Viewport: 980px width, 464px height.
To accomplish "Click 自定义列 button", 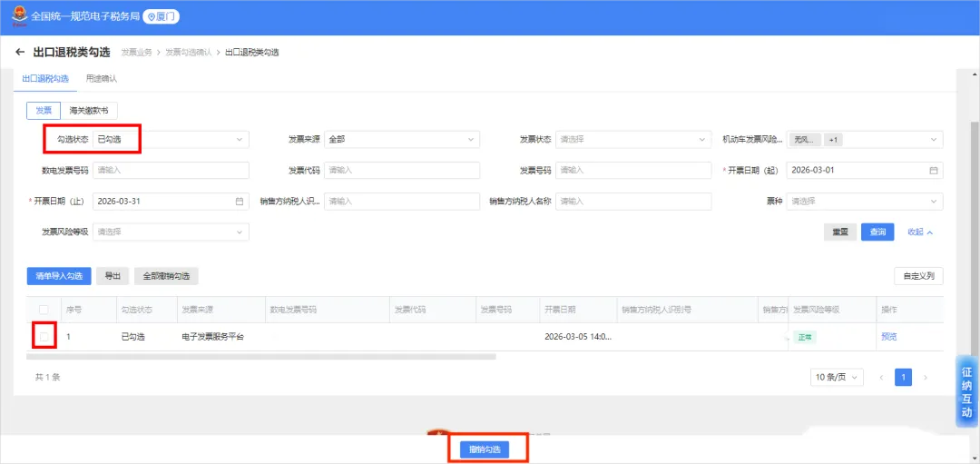I will [x=918, y=276].
